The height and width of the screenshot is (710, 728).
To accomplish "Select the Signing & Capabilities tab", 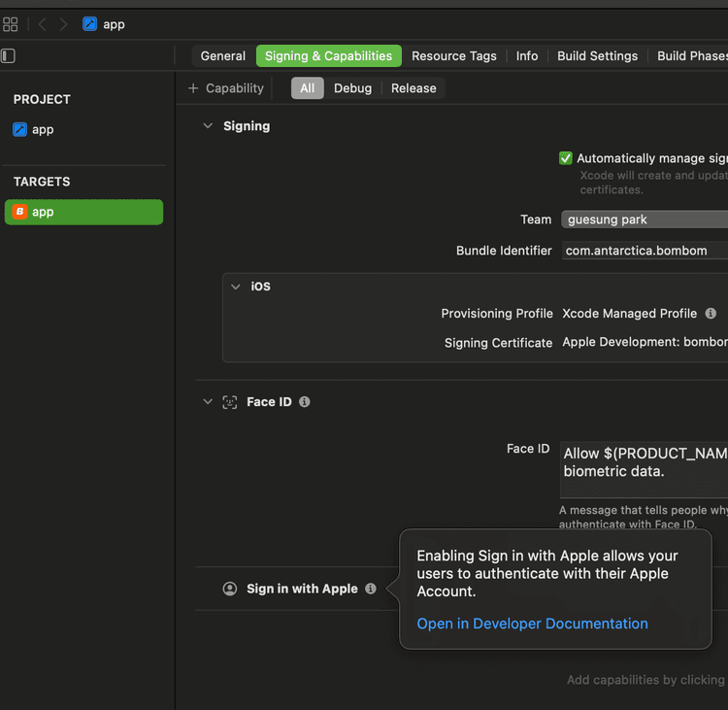I will (x=329, y=55).
